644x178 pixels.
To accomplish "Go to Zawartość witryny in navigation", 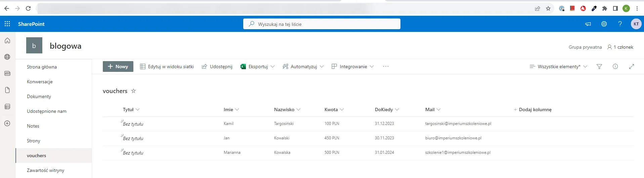I will [45, 170].
